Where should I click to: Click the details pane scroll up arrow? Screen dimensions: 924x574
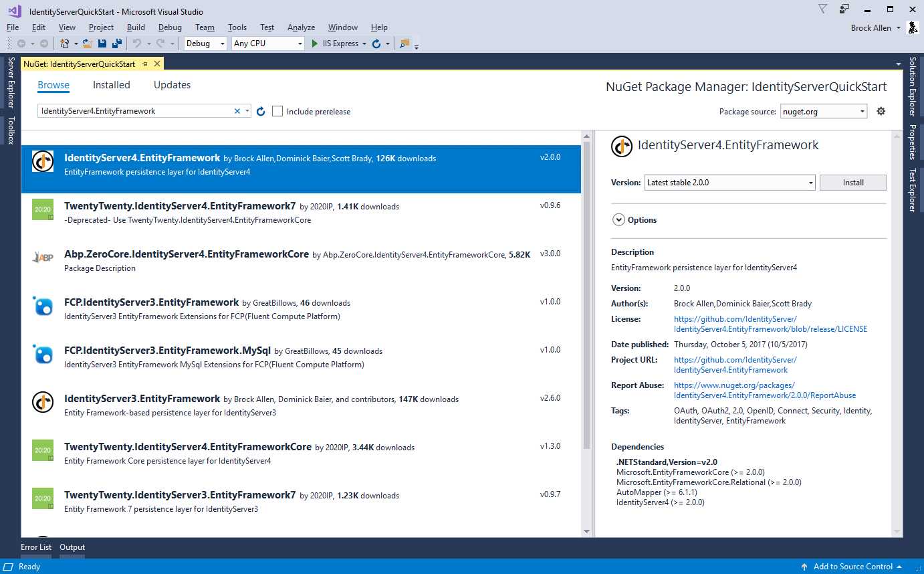897,136
